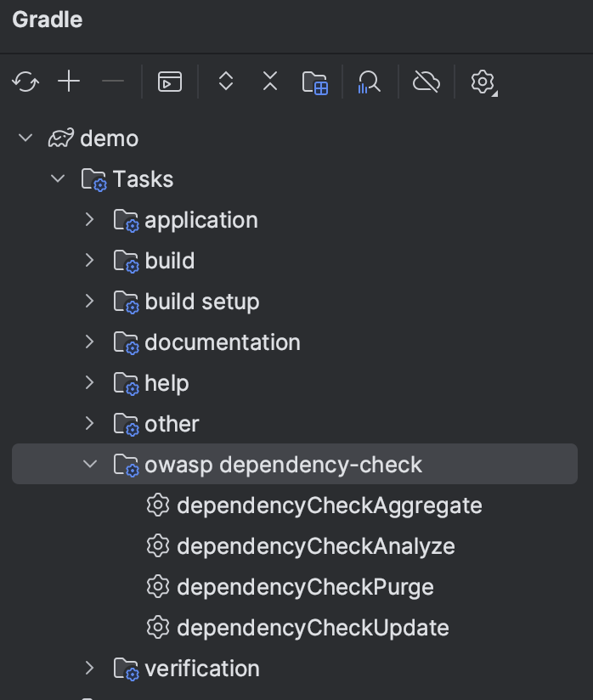The width and height of the screenshot is (593, 700).
Task: Click the other folder icon
Action: [127, 424]
